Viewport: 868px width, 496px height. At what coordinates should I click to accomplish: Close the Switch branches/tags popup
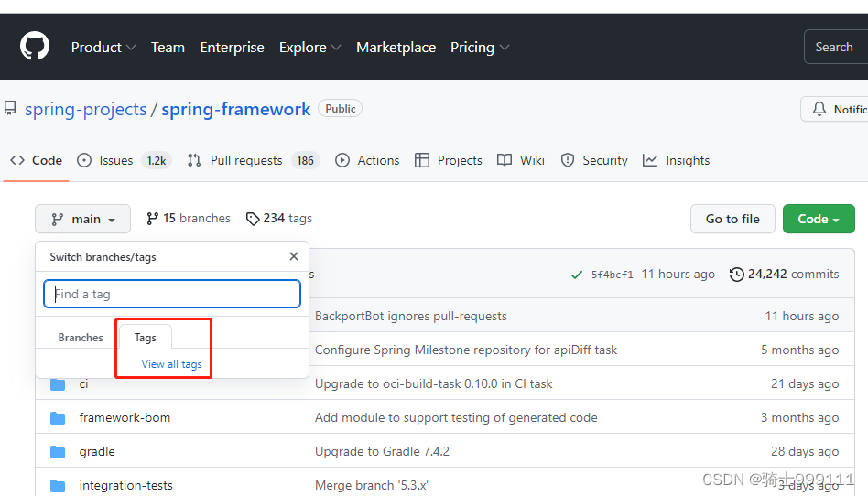[x=294, y=256]
